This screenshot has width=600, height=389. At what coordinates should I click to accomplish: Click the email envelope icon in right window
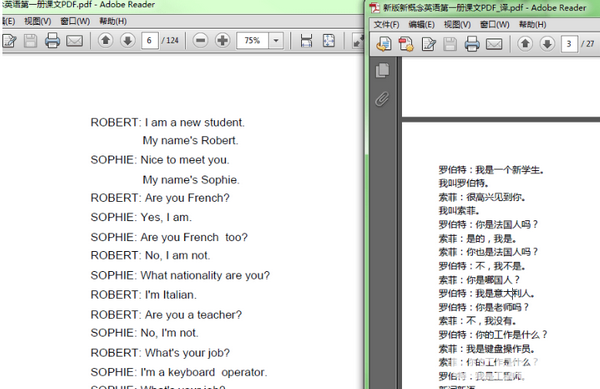[494, 44]
